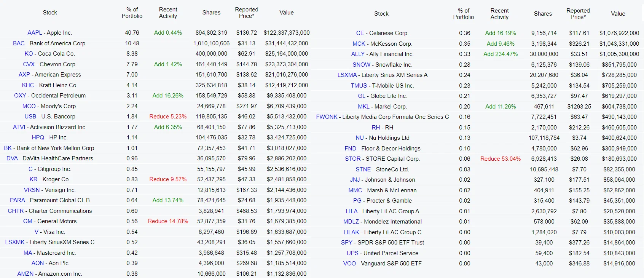Click the left table's Value column header
Viewport: 644px width, 278px height.
[286, 13]
